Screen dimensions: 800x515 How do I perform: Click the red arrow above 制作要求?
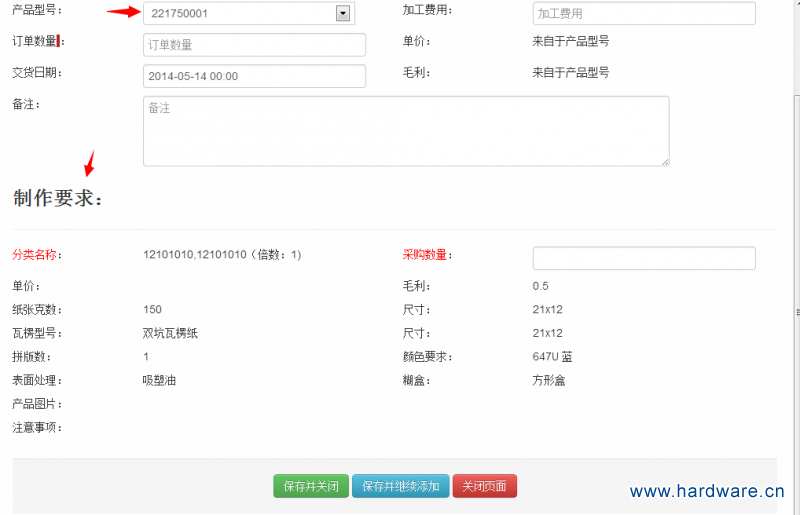[x=89, y=161]
